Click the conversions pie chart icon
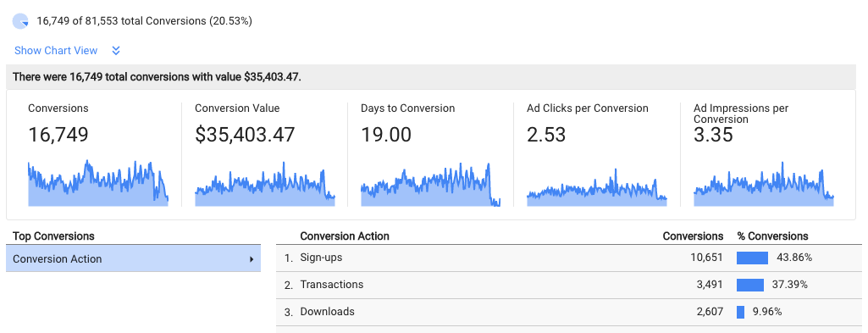This screenshot has height=333, width=868. point(20,21)
